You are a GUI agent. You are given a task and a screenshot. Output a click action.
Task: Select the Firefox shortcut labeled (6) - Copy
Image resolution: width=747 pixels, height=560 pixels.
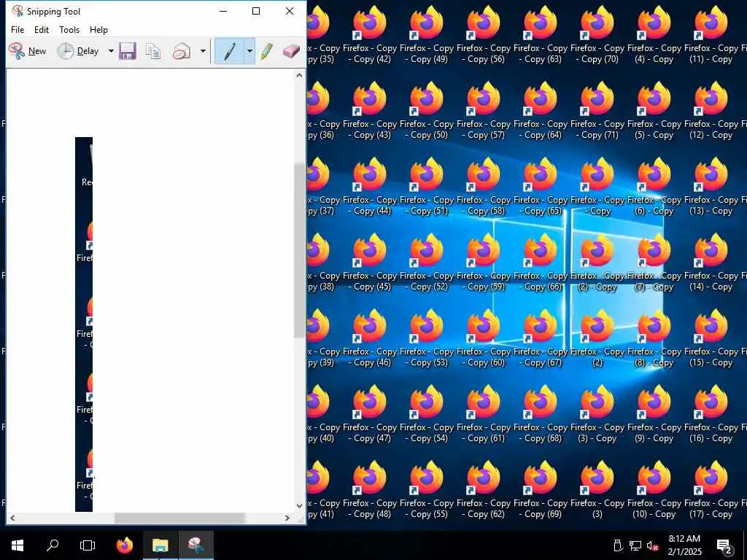point(654,186)
